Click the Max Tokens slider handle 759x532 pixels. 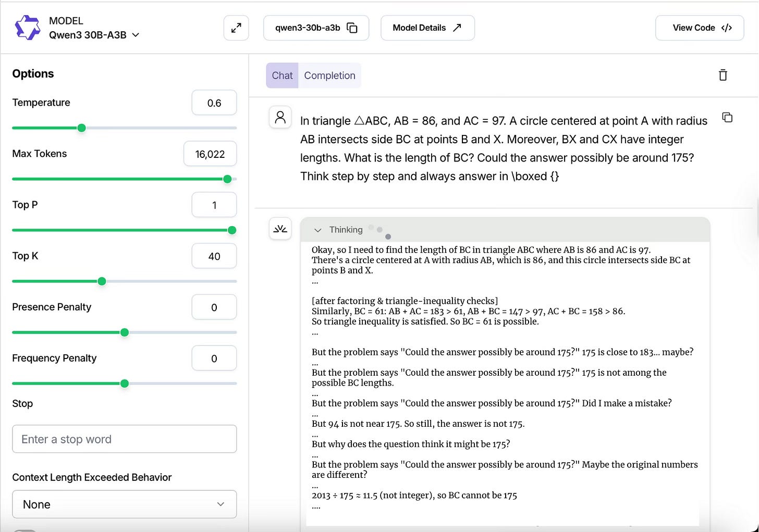(227, 179)
